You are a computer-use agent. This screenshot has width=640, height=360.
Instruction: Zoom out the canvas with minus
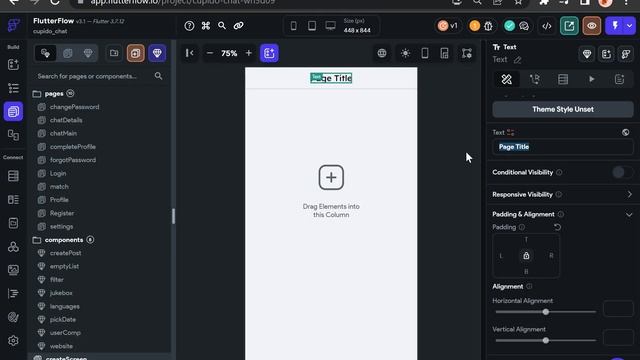[209, 53]
